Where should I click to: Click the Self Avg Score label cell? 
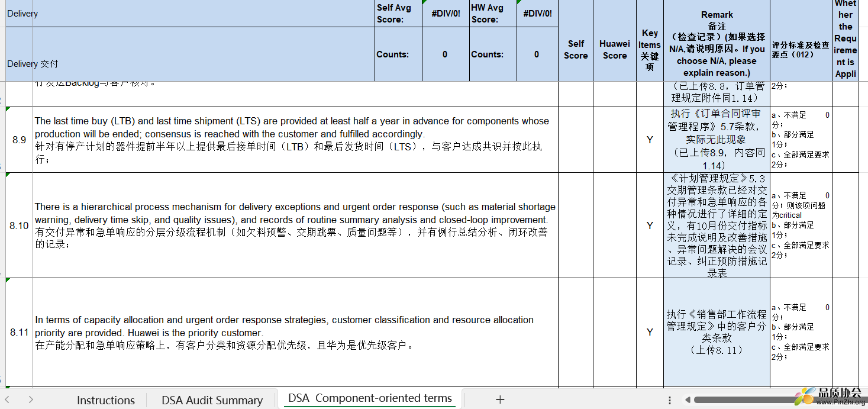[x=398, y=13]
